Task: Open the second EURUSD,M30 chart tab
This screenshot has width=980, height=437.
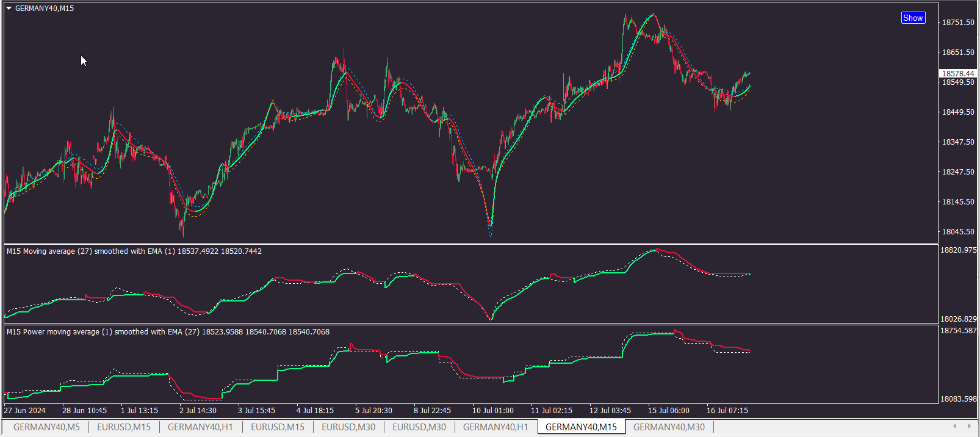Action: click(x=419, y=427)
